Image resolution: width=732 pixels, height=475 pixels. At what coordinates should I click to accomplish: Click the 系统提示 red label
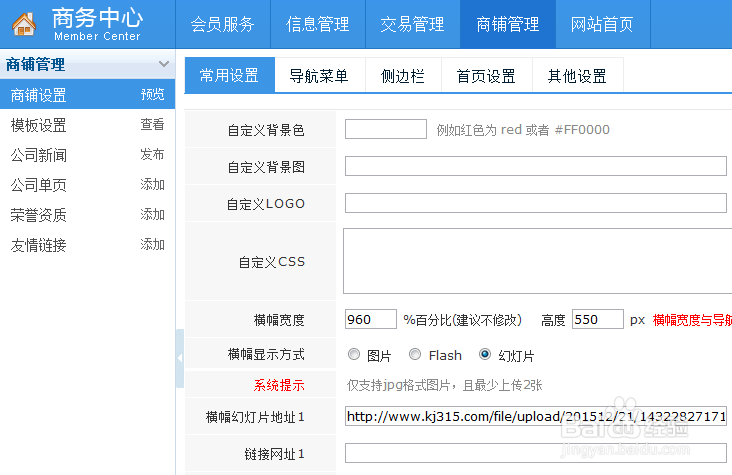point(279,385)
